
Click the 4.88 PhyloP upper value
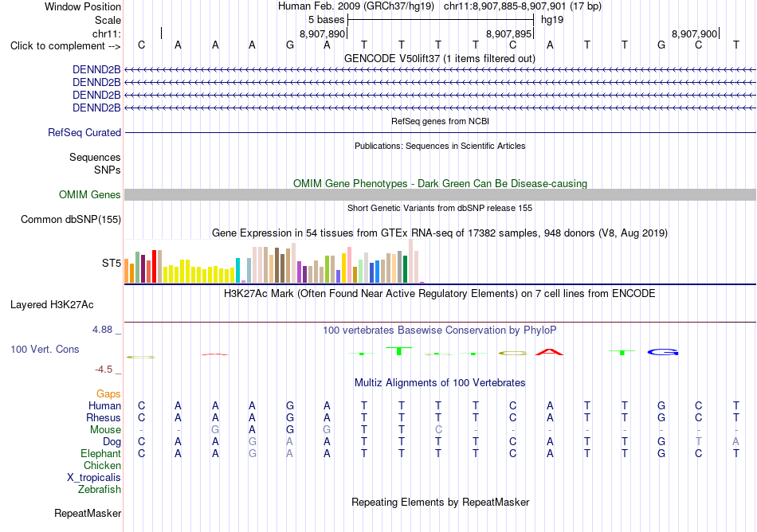(x=102, y=330)
